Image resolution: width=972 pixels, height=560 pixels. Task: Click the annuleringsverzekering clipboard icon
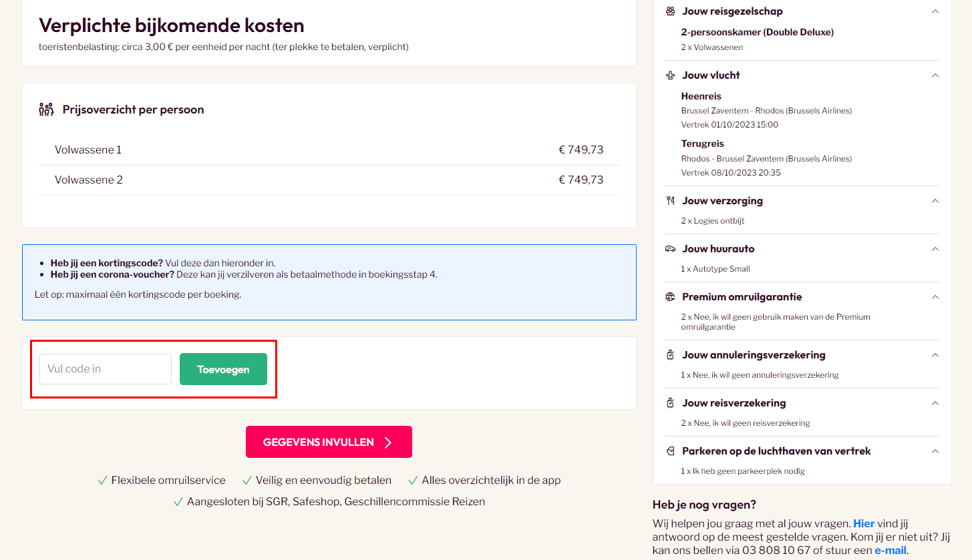point(671,355)
